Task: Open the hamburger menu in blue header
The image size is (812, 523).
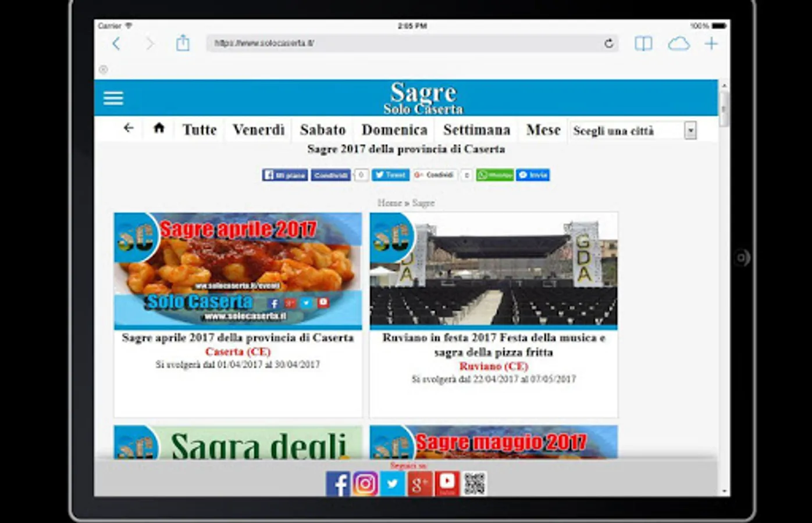Action: coord(113,98)
